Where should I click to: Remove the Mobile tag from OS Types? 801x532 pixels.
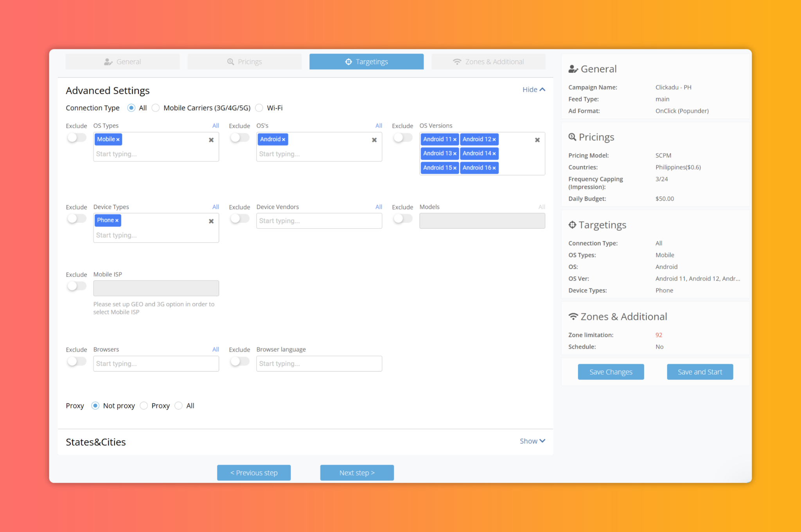[x=118, y=140]
